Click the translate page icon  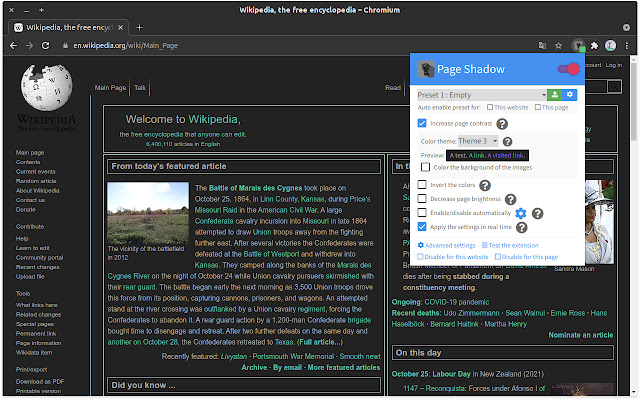coord(542,46)
